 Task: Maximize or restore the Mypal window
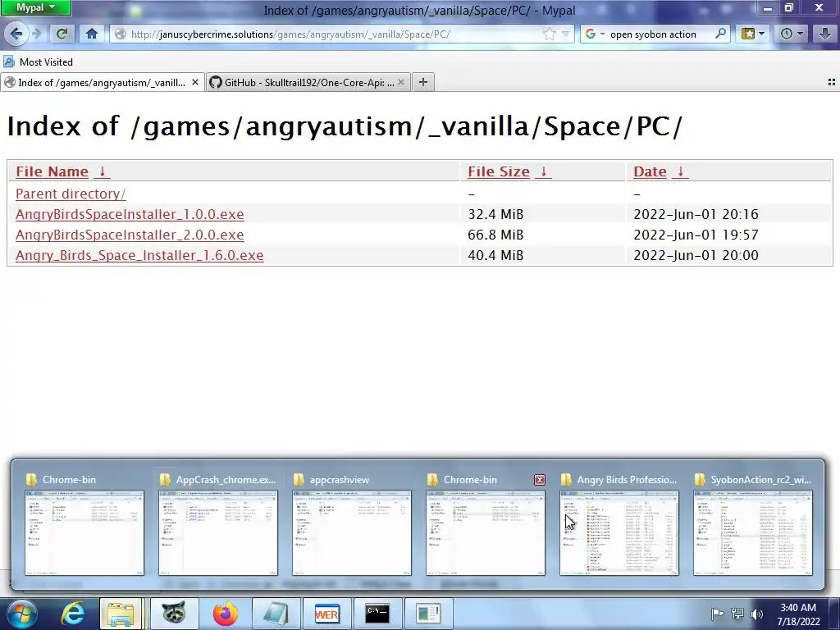click(x=789, y=7)
